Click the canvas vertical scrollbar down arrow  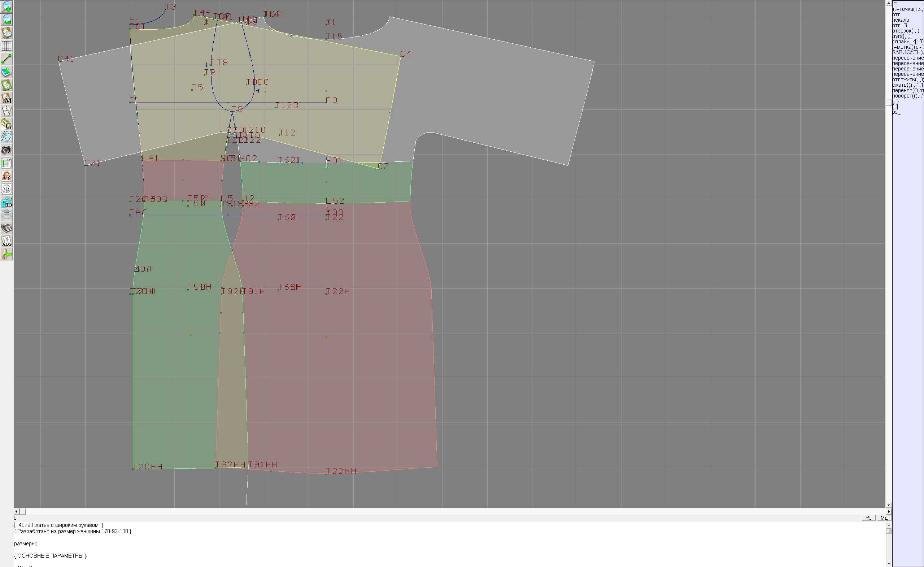[x=888, y=505]
